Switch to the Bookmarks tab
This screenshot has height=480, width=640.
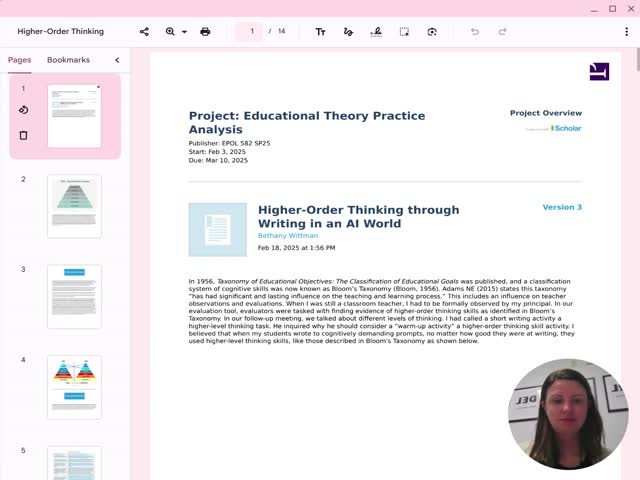click(x=68, y=60)
